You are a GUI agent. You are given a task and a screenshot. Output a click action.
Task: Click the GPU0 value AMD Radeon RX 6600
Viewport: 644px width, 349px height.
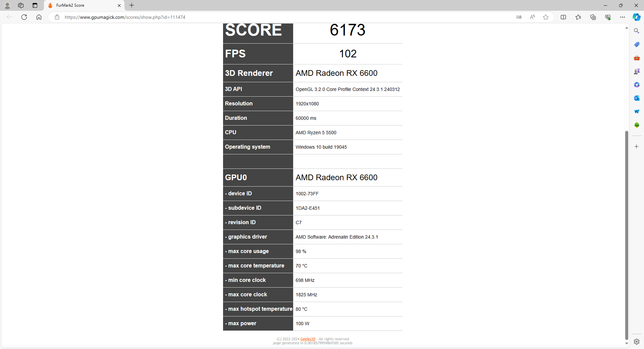pos(336,178)
